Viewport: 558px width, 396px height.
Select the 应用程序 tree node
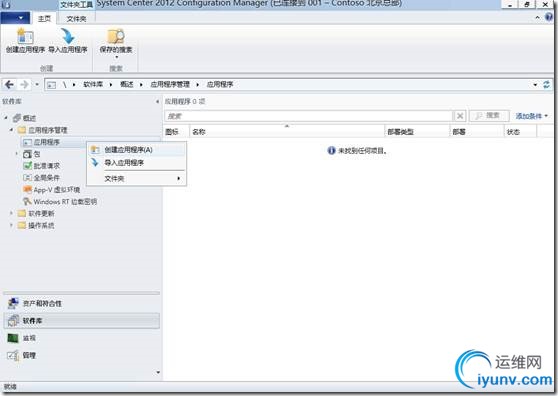coord(47,142)
